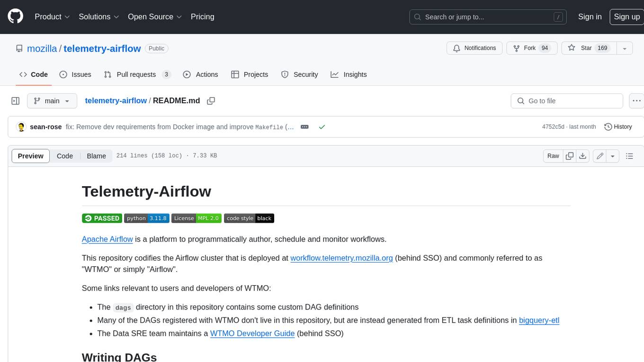
Task: Open the Raw file view
Action: [553, 156]
